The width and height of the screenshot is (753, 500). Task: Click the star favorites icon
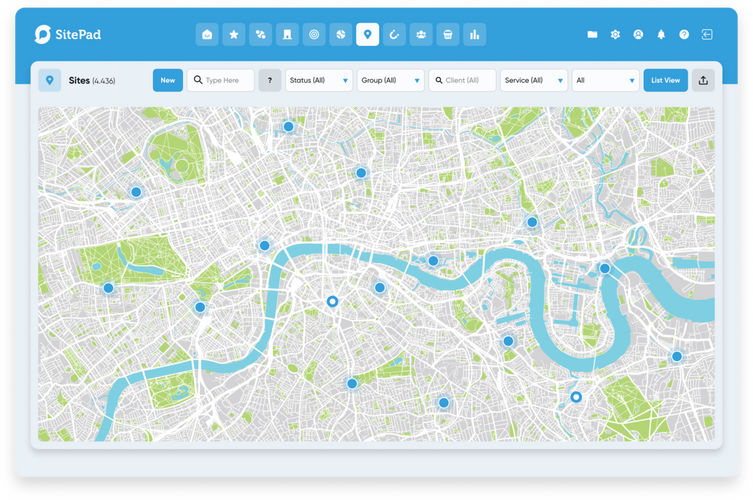coord(233,34)
